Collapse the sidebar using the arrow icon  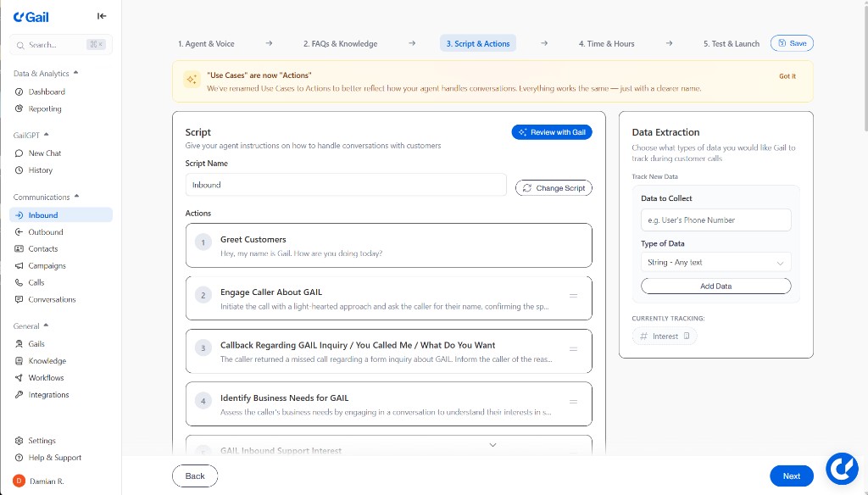[x=102, y=15]
